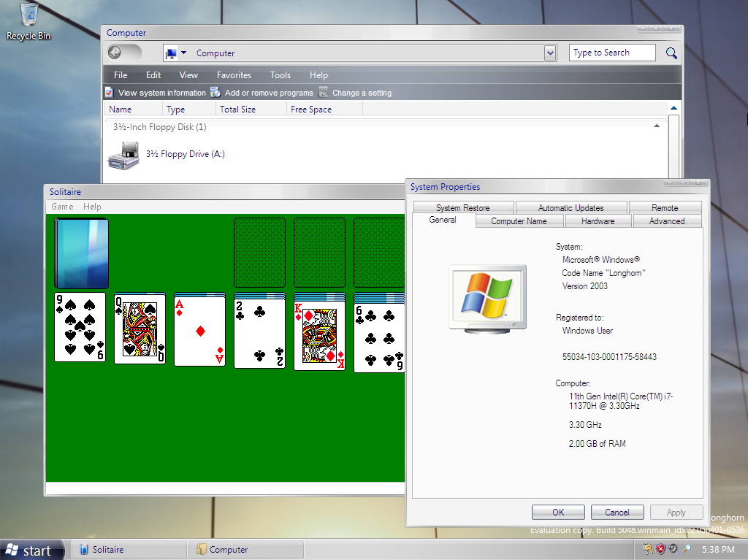This screenshot has width=748, height=560.
Task: Click the 55034-103-0001175-58443 product ID text
Action: (609, 357)
